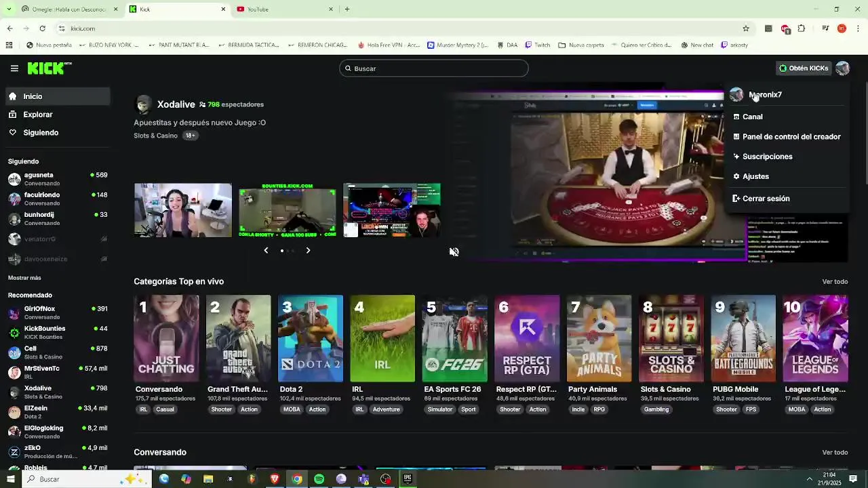Open the bounties.kick.com stream thumbnail
Image resolution: width=868 pixels, height=488 pixels.
point(287,210)
